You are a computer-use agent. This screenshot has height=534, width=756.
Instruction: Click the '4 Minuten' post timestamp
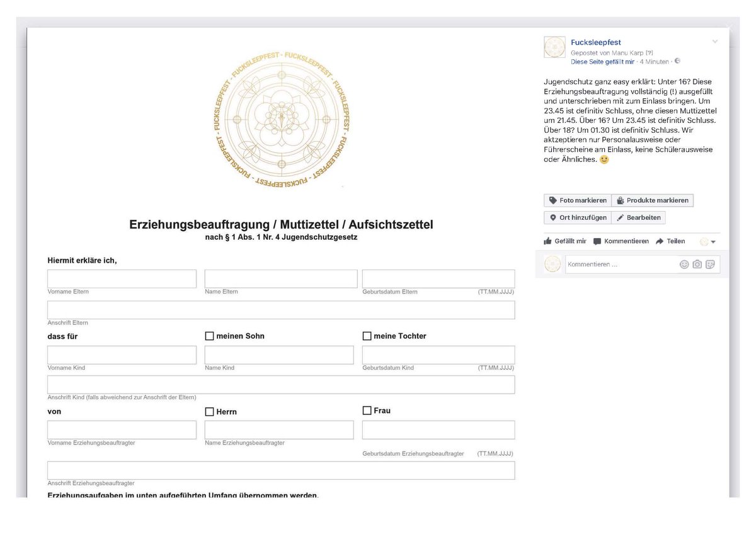[x=655, y=62]
